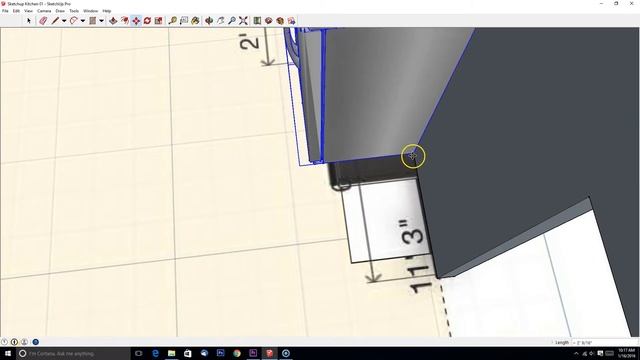Open the Tools menu
Screen dimensions: 640x360
[74, 11]
